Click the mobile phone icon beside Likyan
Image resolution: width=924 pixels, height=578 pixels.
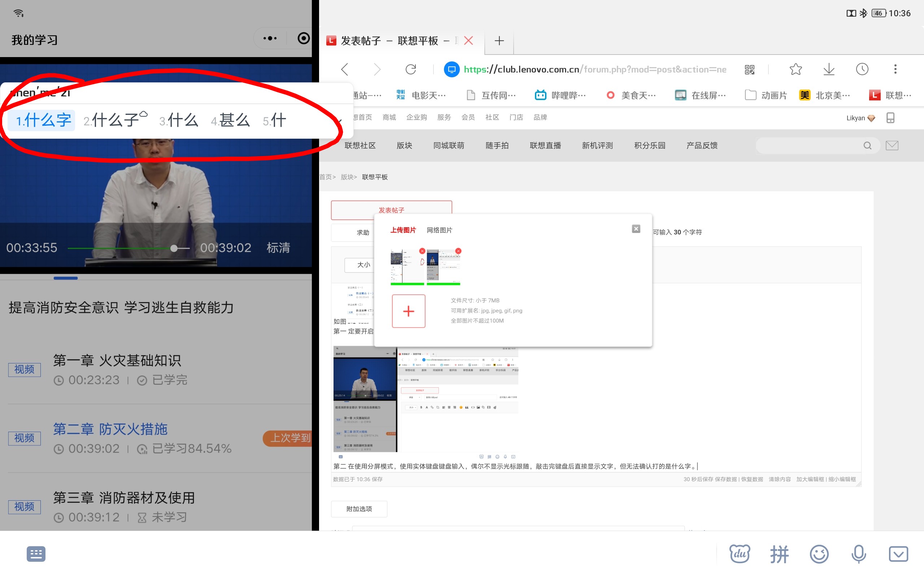click(890, 118)
